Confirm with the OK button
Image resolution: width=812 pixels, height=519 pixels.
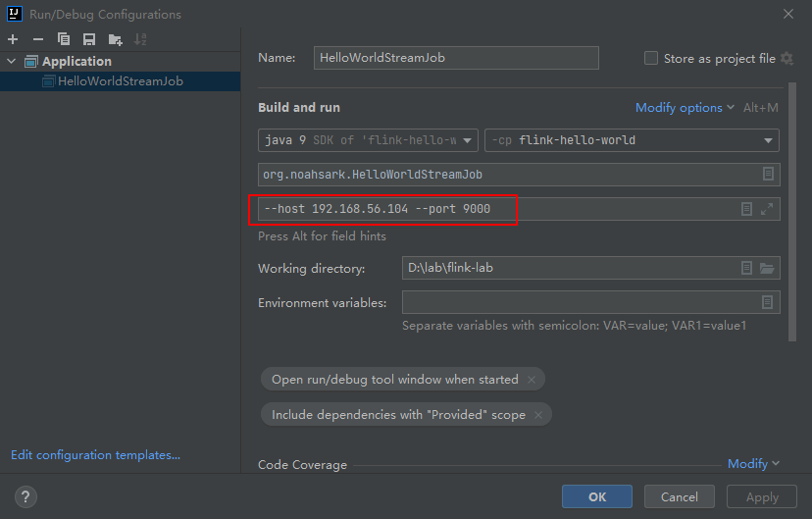coord(597,496)
